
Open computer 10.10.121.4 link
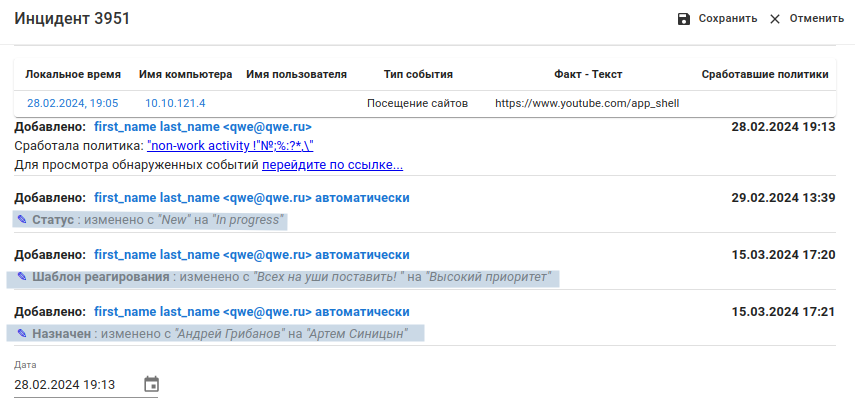click(x=175, y=103)
